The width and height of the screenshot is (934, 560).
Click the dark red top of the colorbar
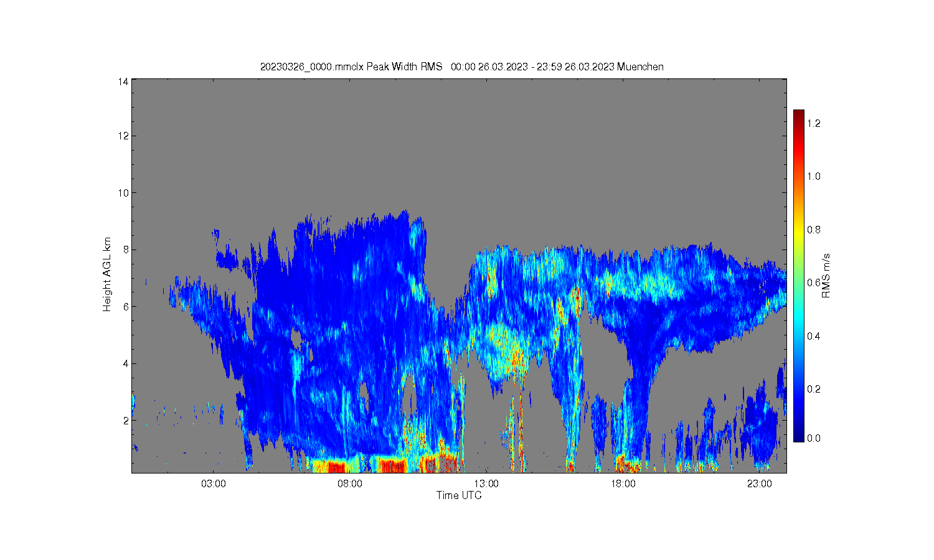(799, 117)
